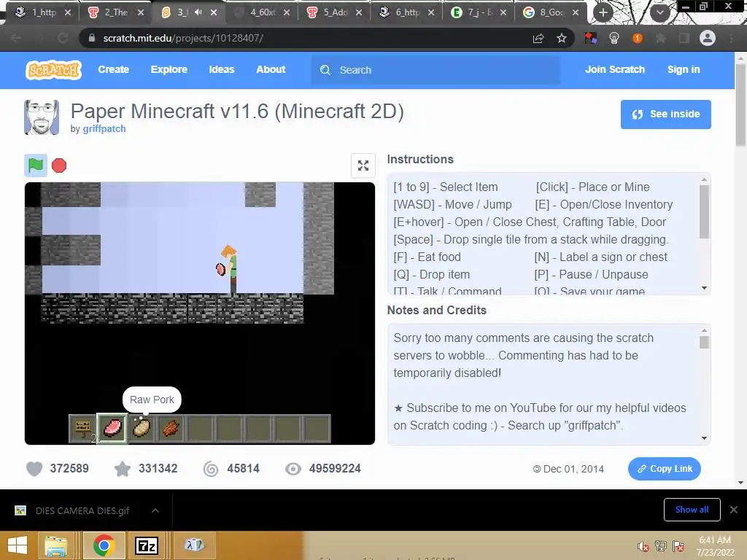
Task: Stop the project with the red octagon
Action: 59,166
